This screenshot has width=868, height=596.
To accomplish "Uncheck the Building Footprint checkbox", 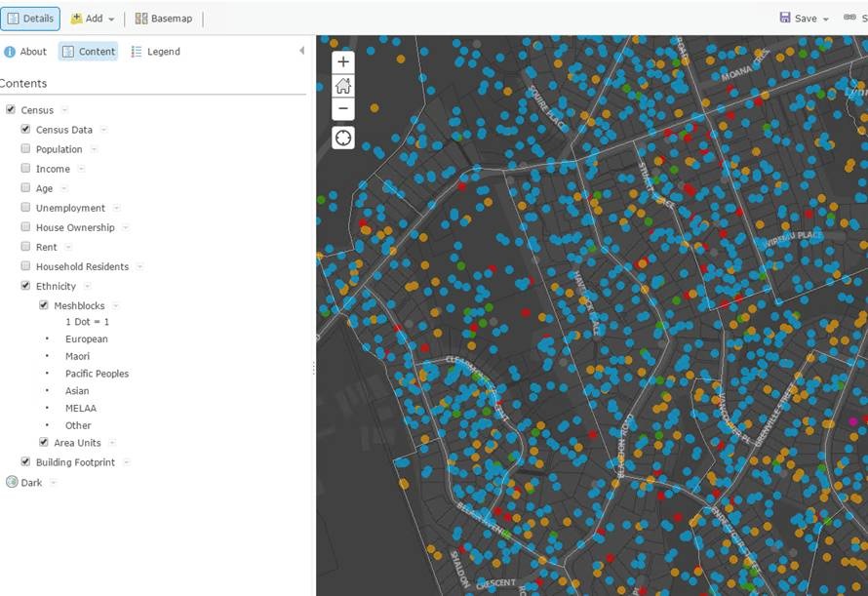I will pos(25,460).
